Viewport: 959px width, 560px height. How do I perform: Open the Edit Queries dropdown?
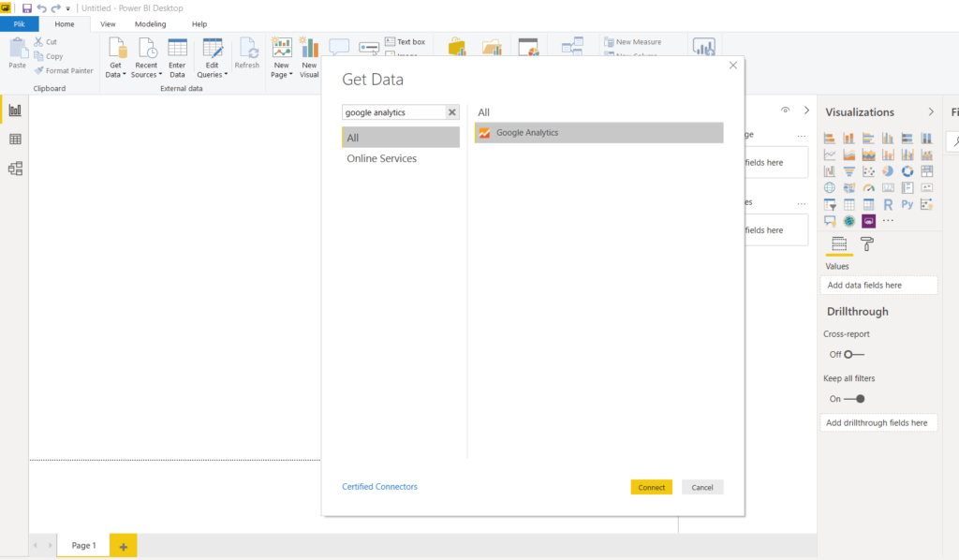pos(213,57)
